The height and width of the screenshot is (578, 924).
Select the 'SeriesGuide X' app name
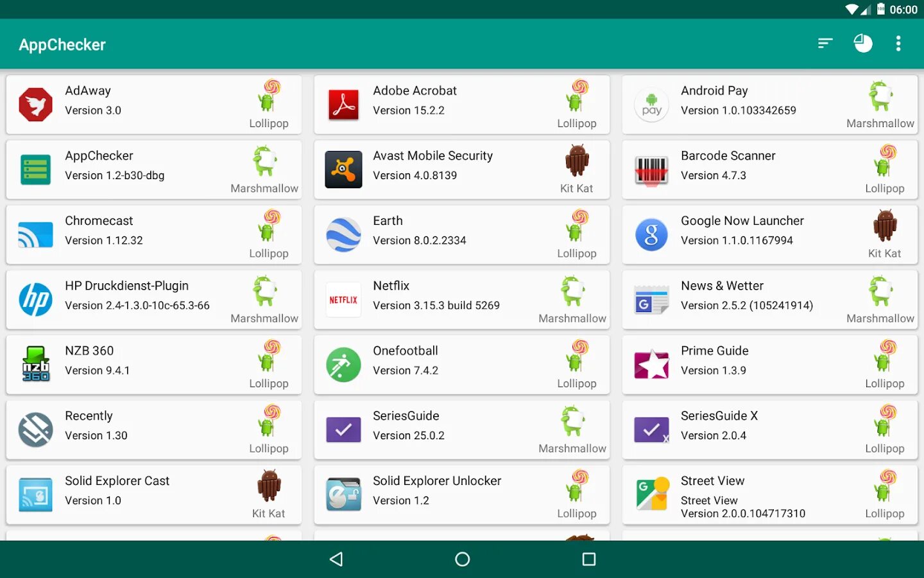pyautogui.click(x=719, y=416)
